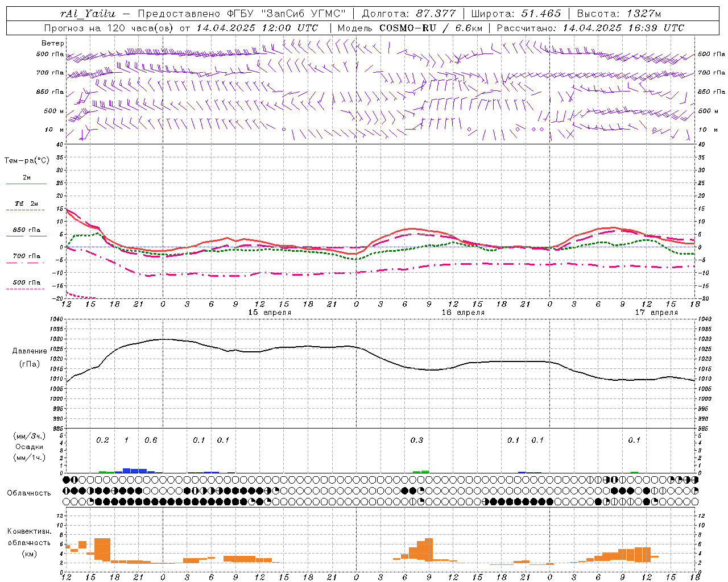Select the forecast start '14.04.2025 12:00 UTC'
Screen dimensions: 728x582
[257, 28]
